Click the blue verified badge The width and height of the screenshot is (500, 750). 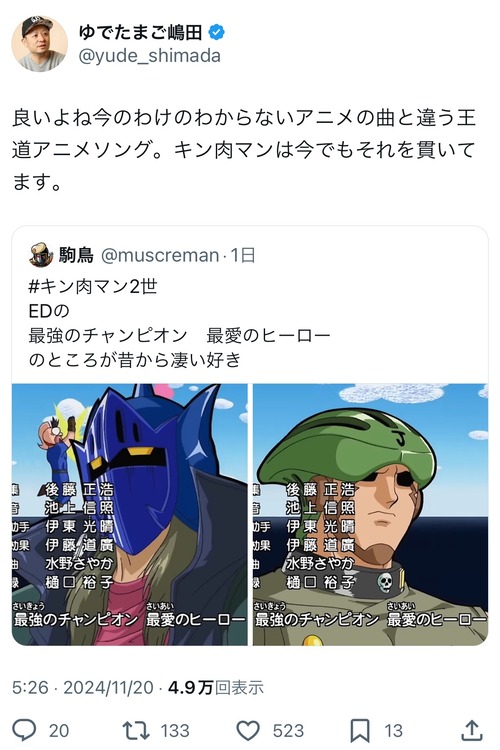pos(217,33)
